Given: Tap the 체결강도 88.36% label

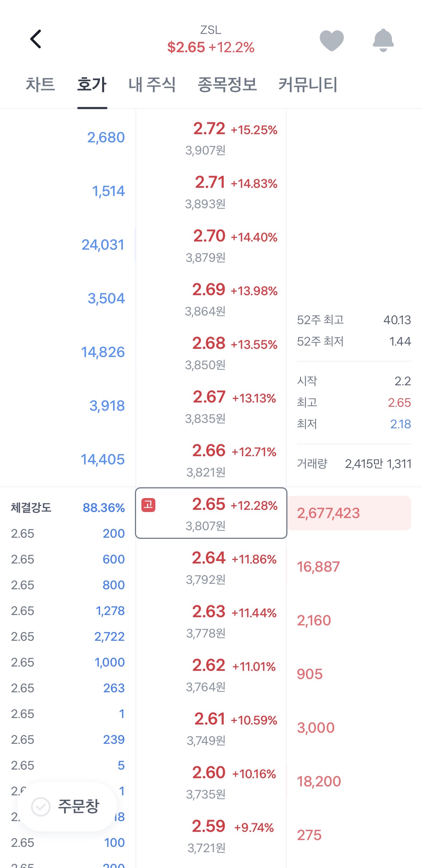Looking at the screenshot, I should pos(68,508).
